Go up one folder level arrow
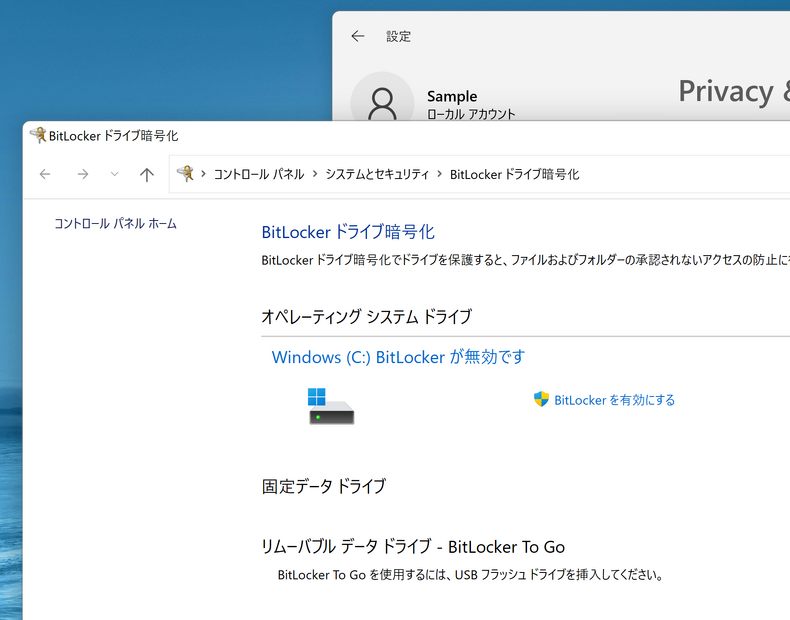The height and width of the screenshot is (620, 790). click(147, 174)
